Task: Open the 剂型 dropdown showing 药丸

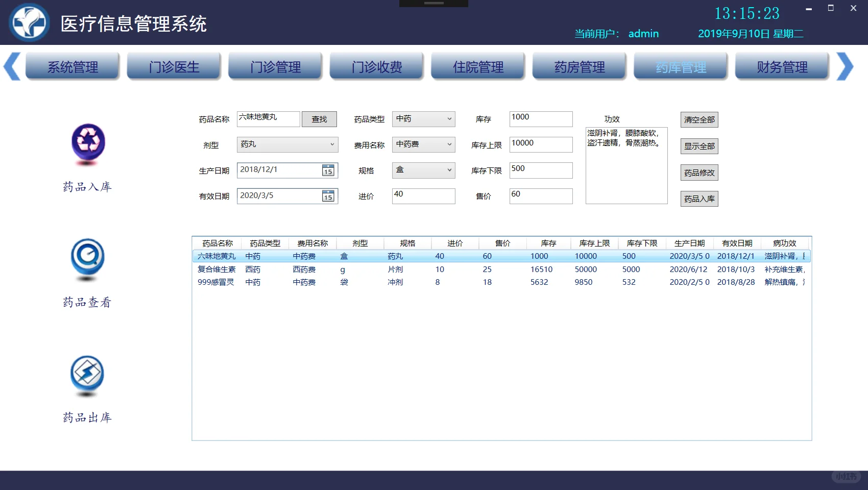Action: click(331, 144)
